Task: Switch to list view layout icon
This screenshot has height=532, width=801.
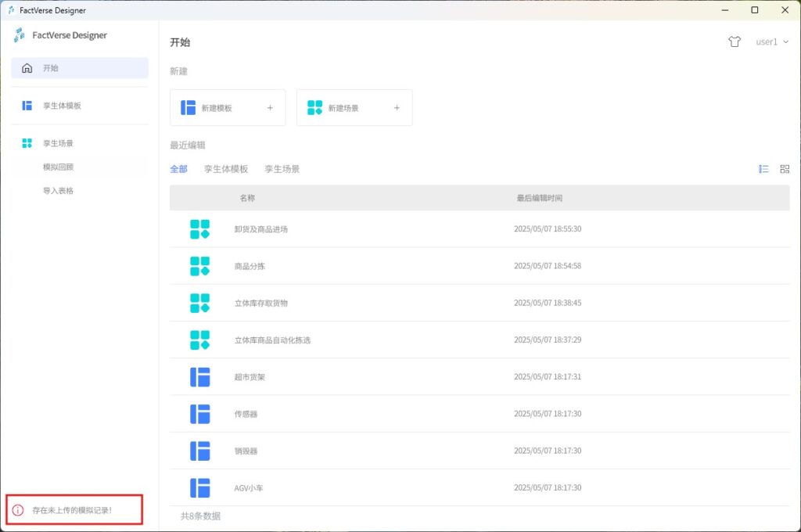Action: (x=763, y=169)
